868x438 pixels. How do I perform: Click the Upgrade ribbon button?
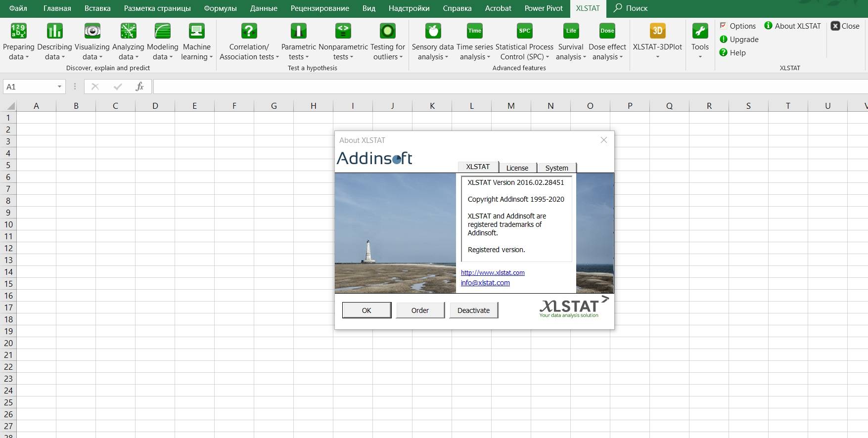point(739,39)
